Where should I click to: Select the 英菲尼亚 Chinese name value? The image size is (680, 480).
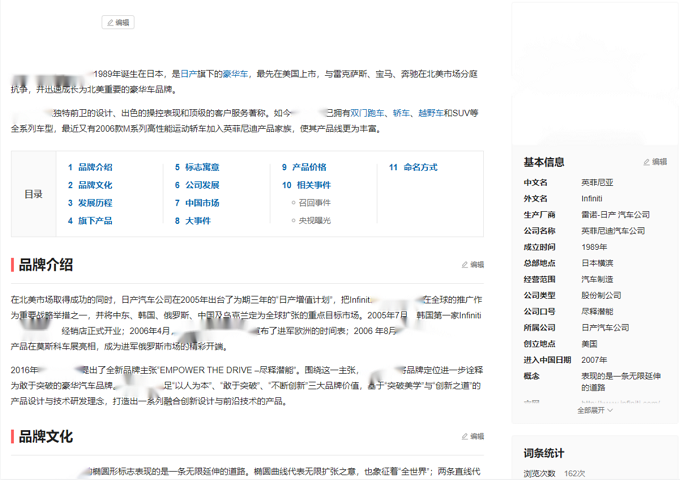597,183
